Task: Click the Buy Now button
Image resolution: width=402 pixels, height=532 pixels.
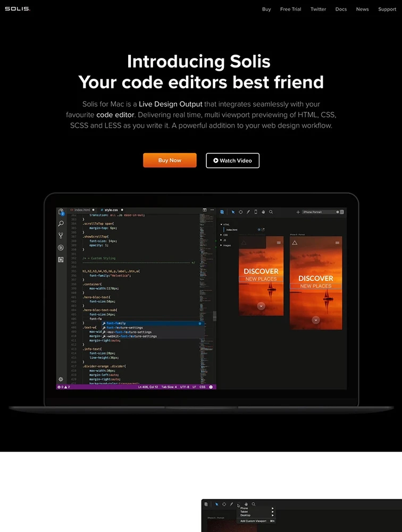Action: (x=170, y=160)
